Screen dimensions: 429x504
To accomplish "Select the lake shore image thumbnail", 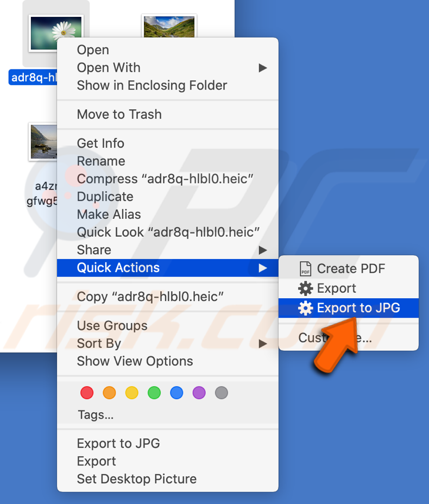I will point(43,142).
